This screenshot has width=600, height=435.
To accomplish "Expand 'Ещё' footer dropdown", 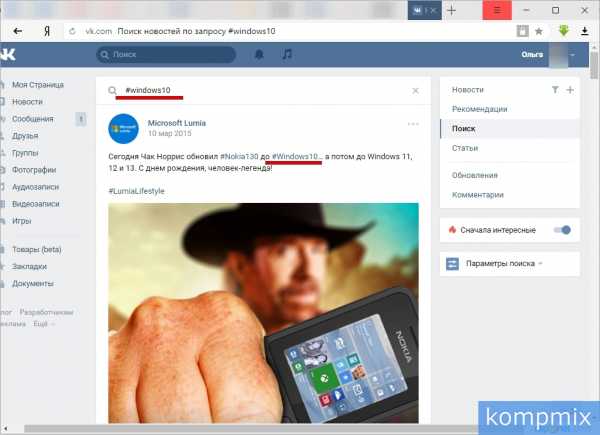I will click(x=44, y=324).
